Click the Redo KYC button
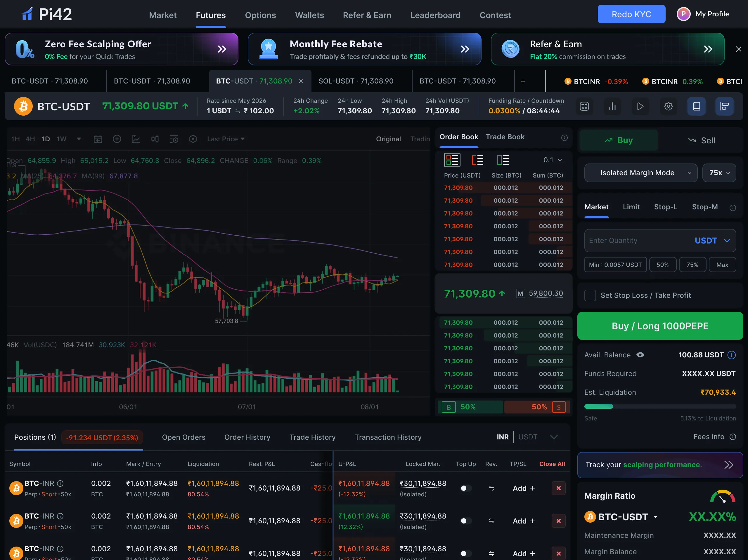This screenshot has width=748, height=560. pos(631,14)
